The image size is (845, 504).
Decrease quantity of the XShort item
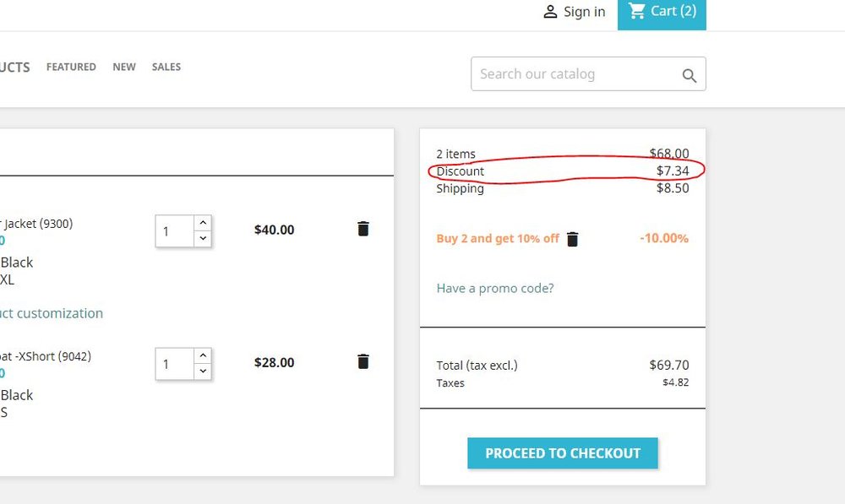click(x=202, y=371)
